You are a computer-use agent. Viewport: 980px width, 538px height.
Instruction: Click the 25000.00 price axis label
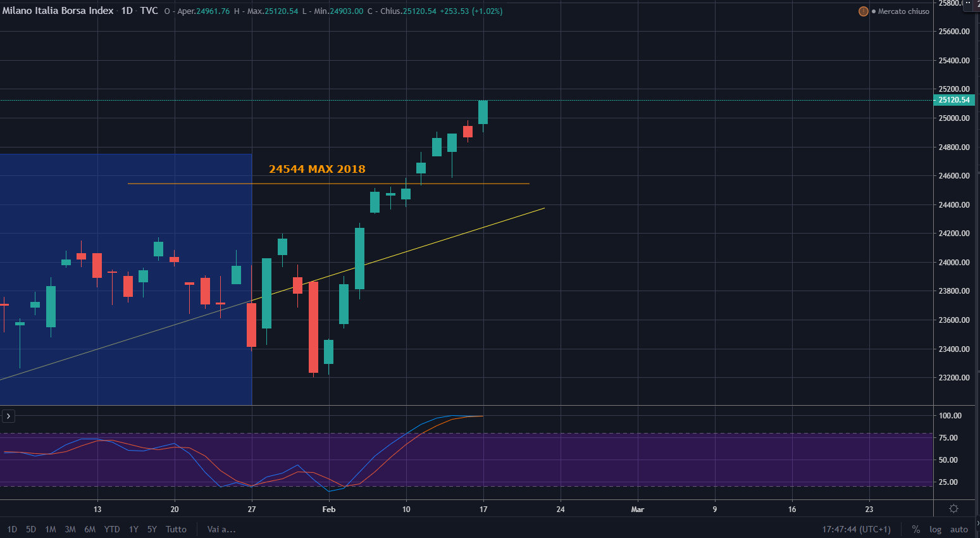(x=954, y=118)
